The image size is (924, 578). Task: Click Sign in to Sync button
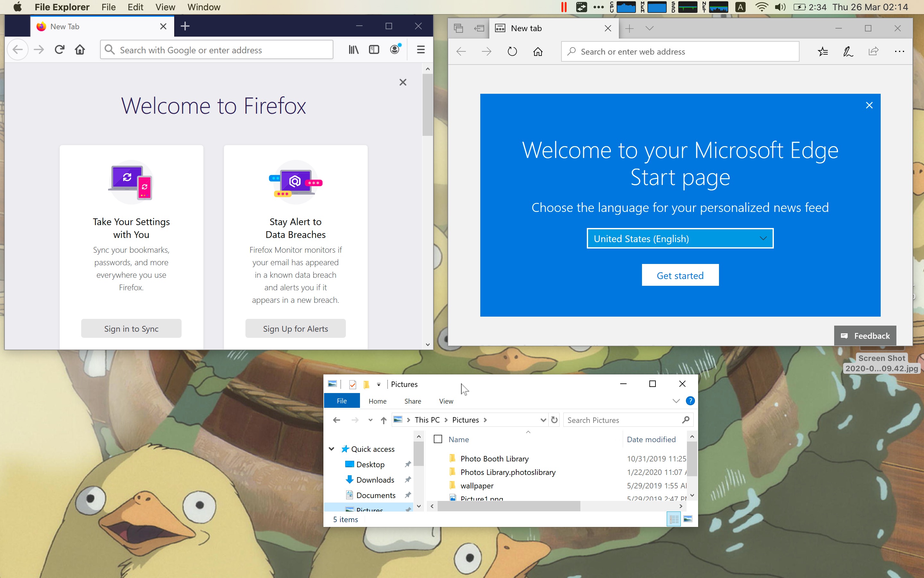[x=131, y=328]
